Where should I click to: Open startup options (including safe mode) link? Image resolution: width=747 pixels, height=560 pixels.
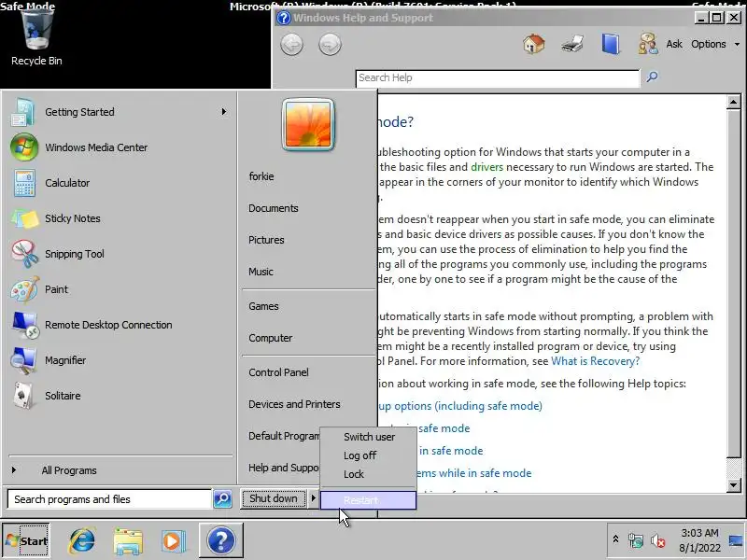click(460, 406)
